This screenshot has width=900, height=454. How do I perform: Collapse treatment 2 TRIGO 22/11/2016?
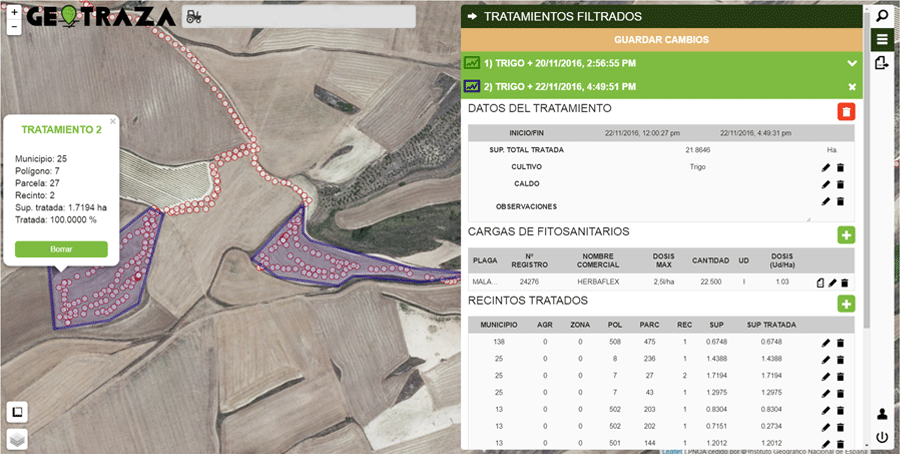click(x=852, y=87)
